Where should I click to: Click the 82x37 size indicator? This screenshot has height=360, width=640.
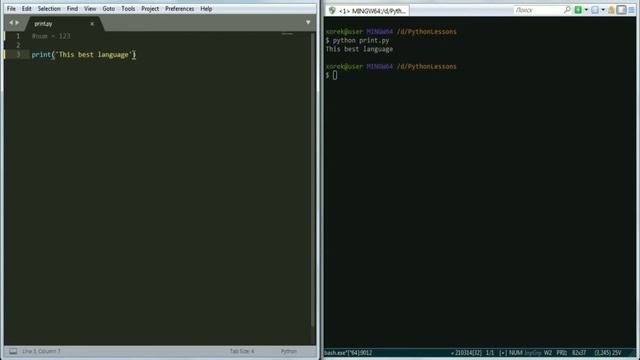579,353
